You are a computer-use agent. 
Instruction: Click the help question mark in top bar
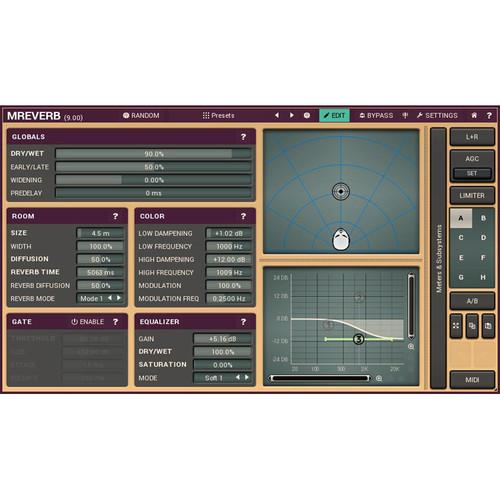pos(489,116)
